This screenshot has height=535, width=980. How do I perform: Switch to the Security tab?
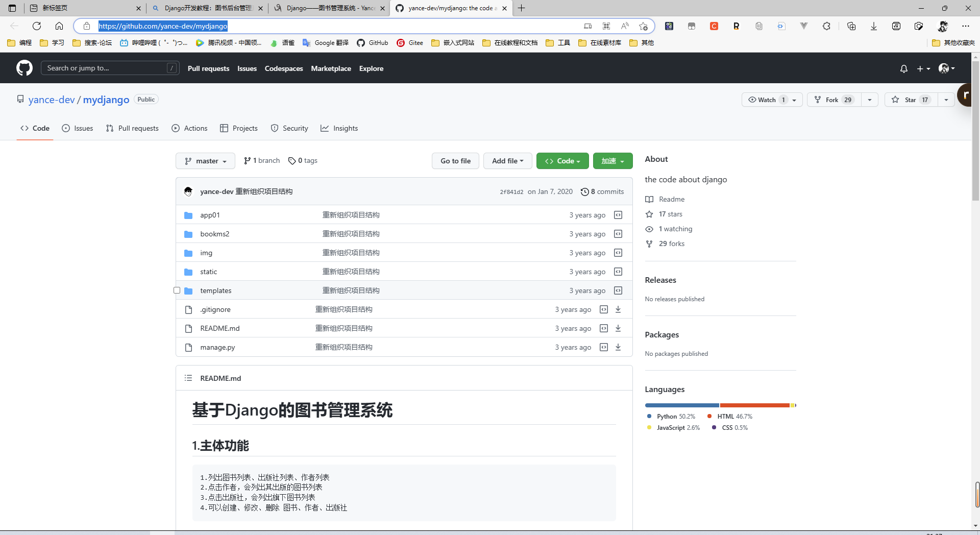click(x=289, y=128)
